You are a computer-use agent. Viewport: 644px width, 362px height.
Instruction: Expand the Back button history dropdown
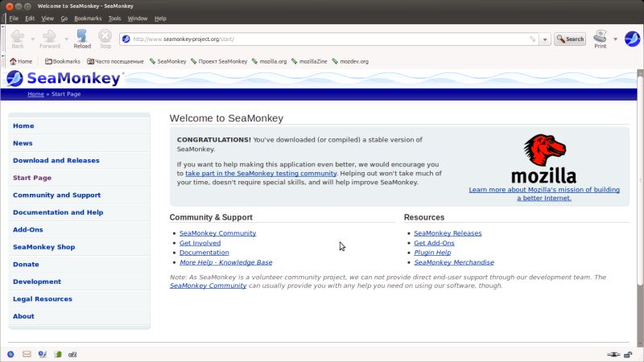pyautogui.click(x=33, y=39)
